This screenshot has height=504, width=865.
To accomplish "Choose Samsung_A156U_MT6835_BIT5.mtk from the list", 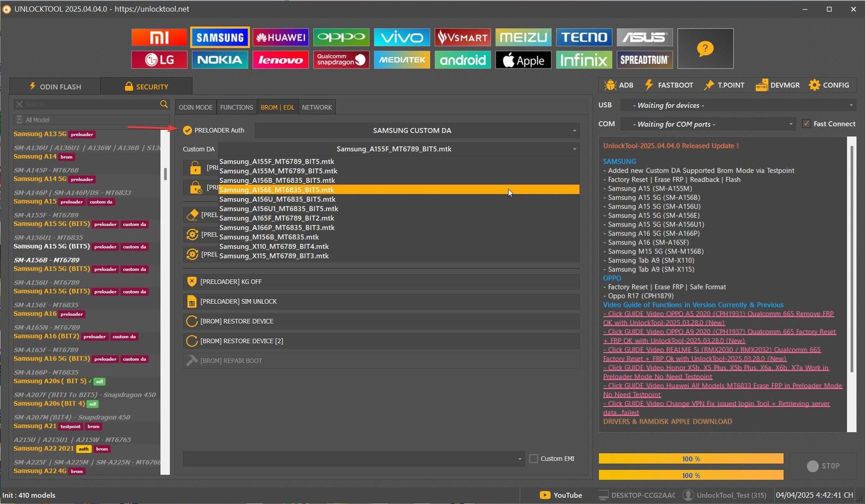I will 277,199.
